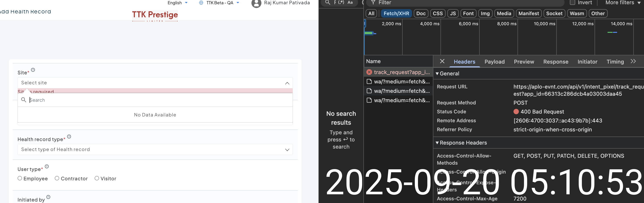Choose the Visitor radio option
This screenshot has height=203, width=644.
pyautogui.click(x=97, y=178)
